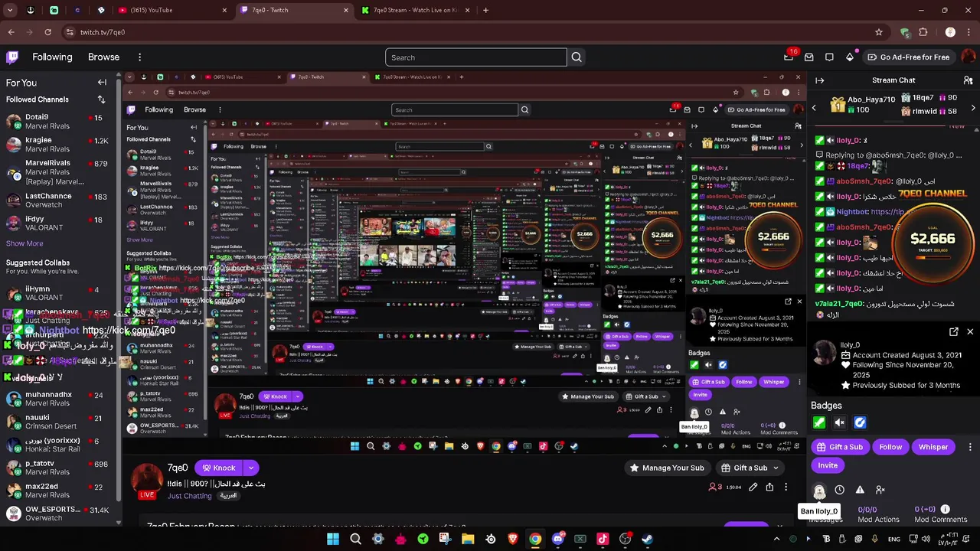The width and height of the screenshot is (980, 551).
Task: Reload the page in the browser
Action: point(47,32)
